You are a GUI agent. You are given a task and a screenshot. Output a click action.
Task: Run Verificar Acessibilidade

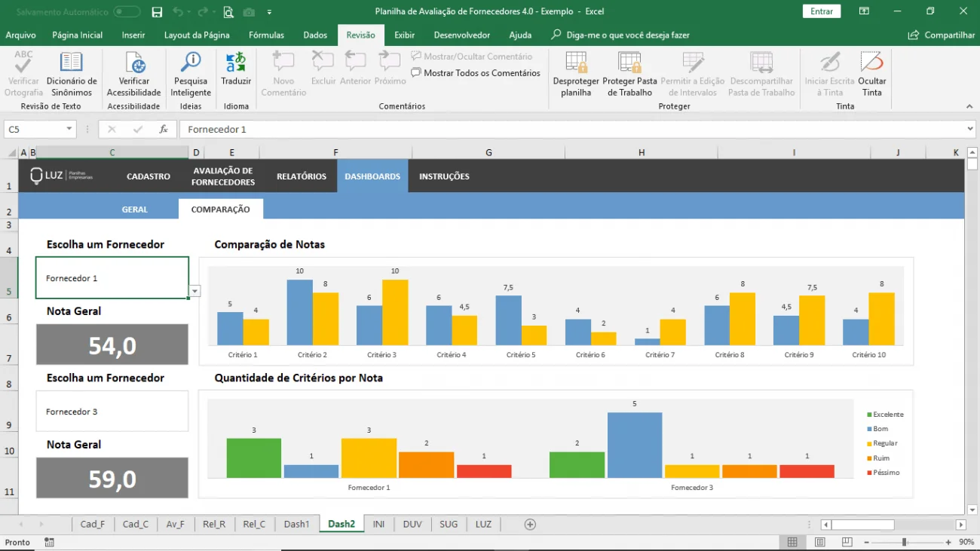point(133,75)
